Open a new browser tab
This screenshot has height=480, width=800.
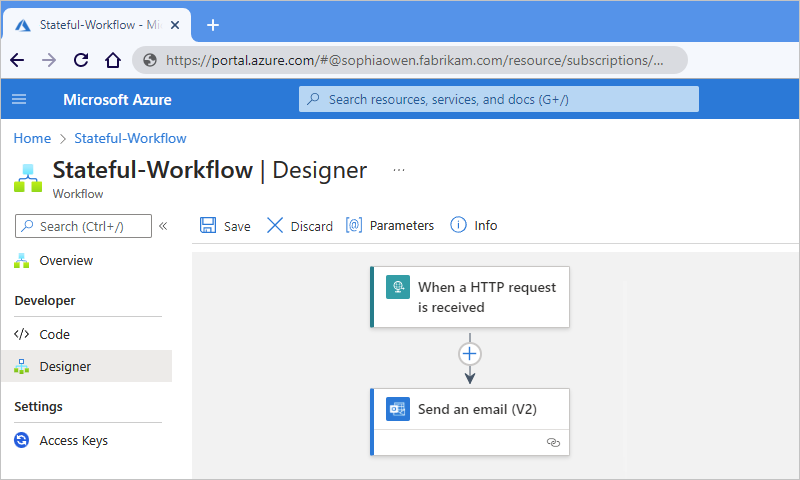212,25
